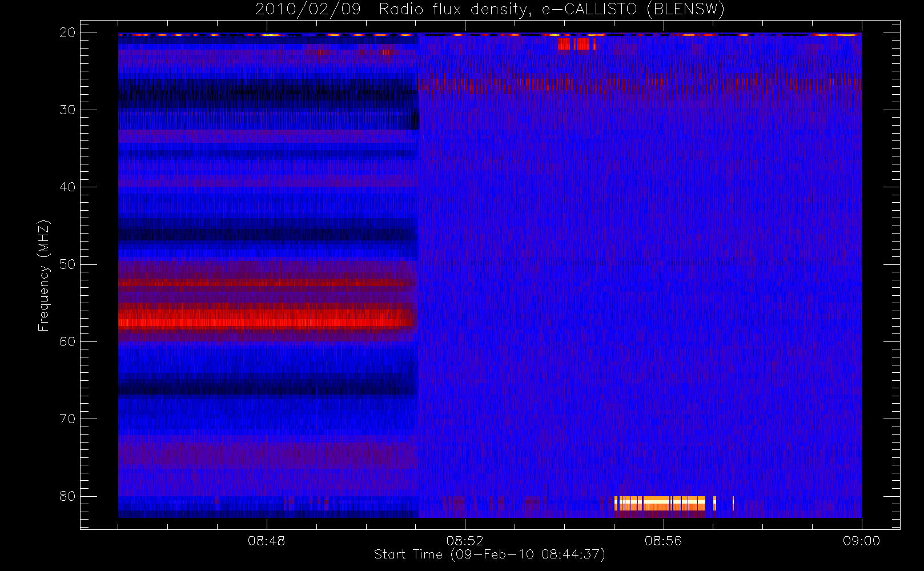
Task: Click the 20 frequency tick label
Action: pyautogui.click(x=67, y=33)
